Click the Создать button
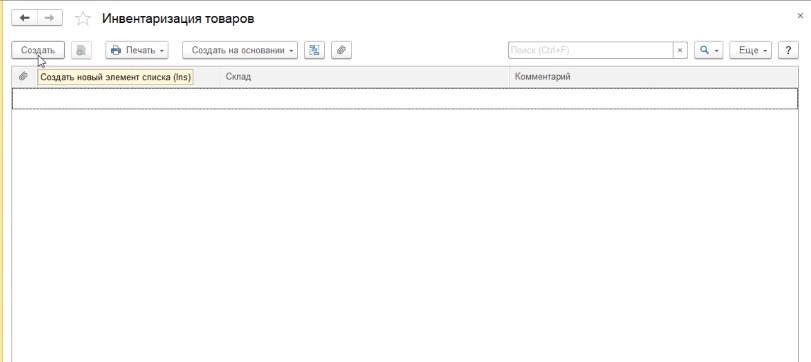 [x=38, y=50]
